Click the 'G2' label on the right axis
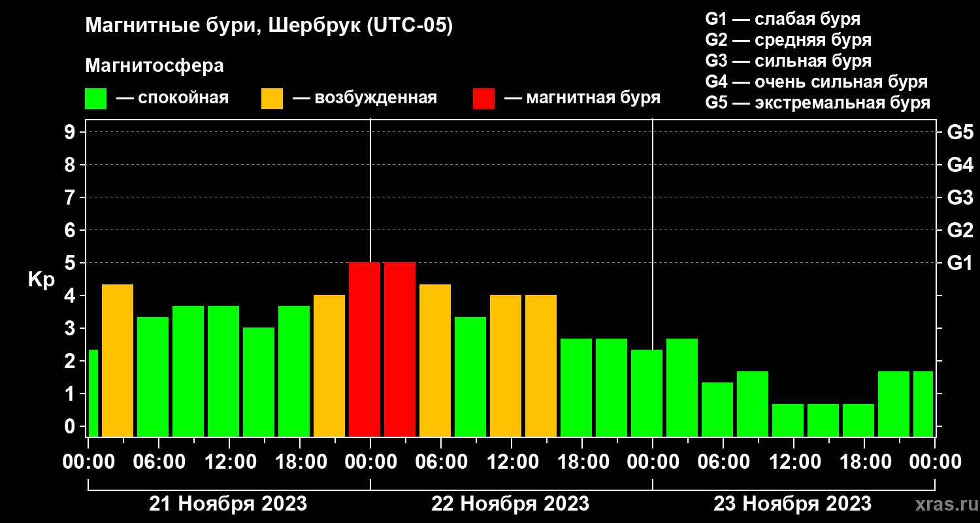This screenshot has width=980, height=523. point(960,230)
